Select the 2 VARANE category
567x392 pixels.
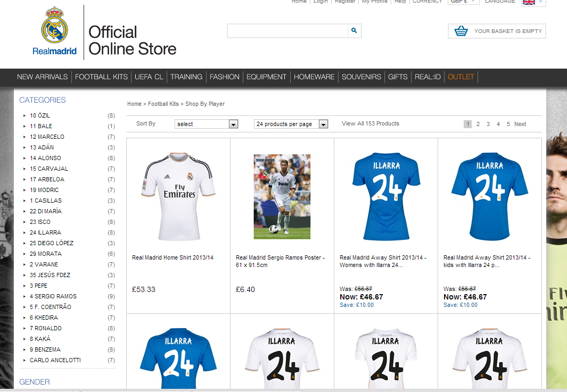coord(44,264)
